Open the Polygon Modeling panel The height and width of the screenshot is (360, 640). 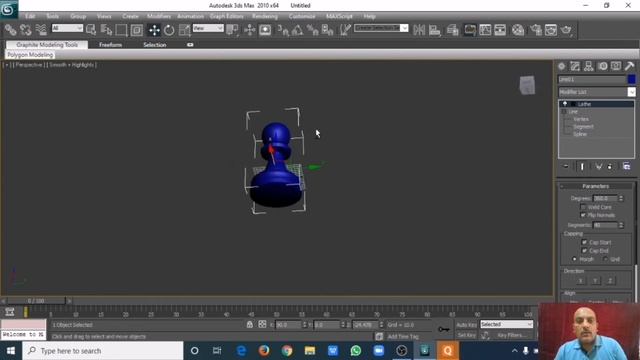30,55
